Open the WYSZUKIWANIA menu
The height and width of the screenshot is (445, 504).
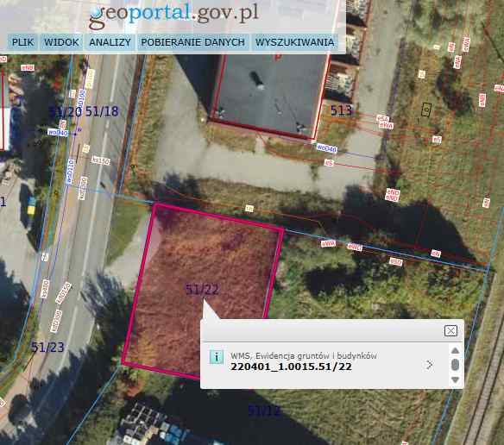tap(295, 42)
